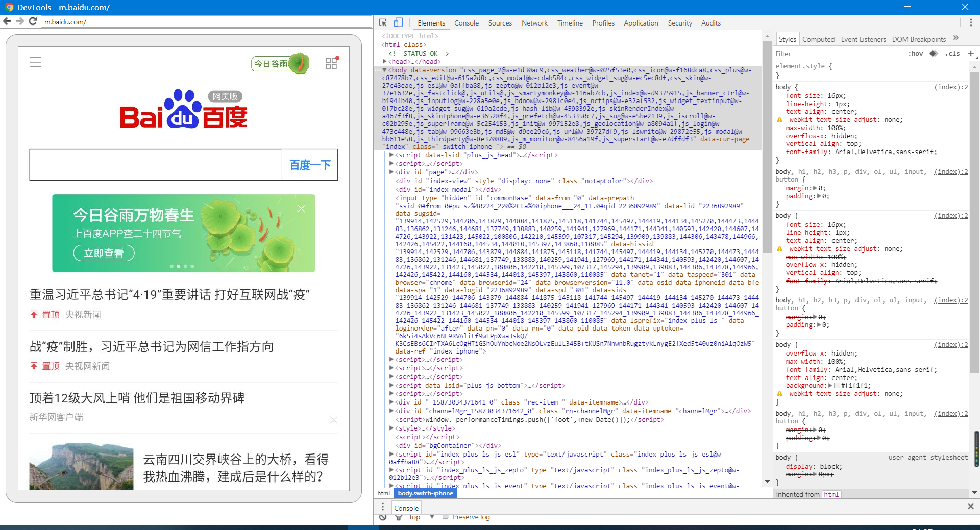Toggle the device toolbar icon
This screenshot has height=530, width=980.
[398, 23]
